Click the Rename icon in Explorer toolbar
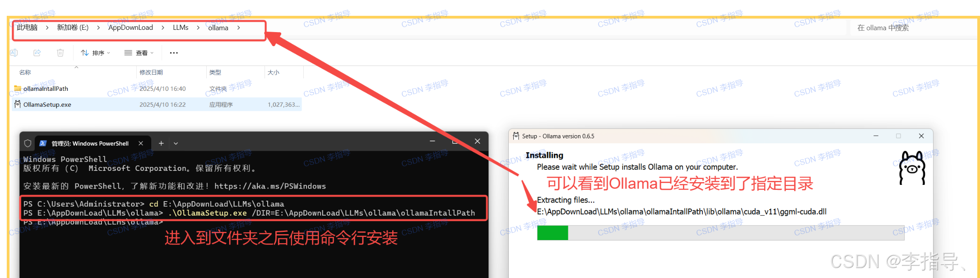Screen dimensions: 980x278 coord(14,53)
